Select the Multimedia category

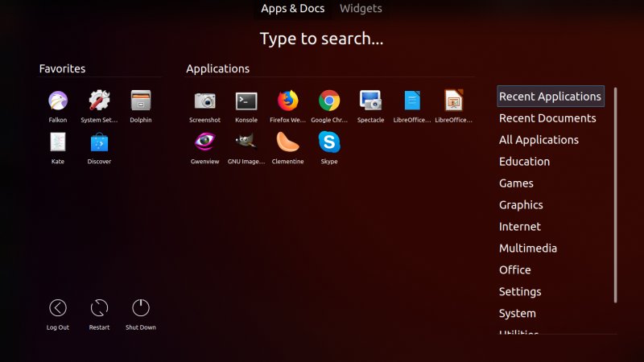[528, 249]
